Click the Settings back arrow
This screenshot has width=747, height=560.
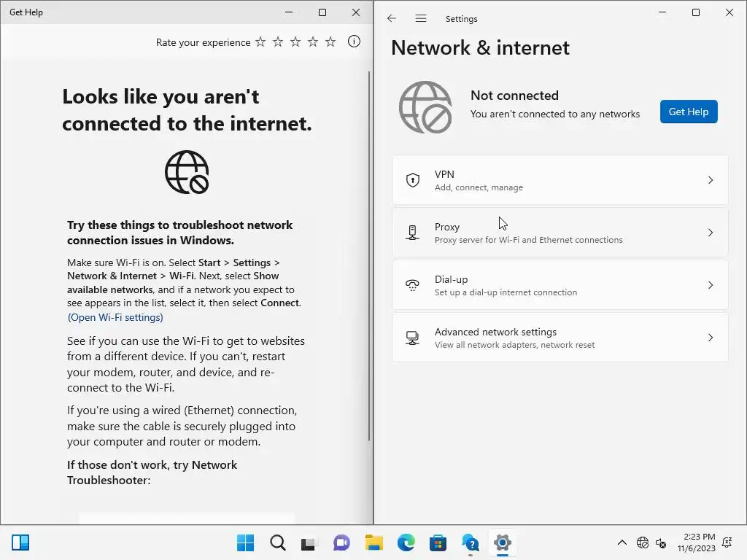pos(392,18)
